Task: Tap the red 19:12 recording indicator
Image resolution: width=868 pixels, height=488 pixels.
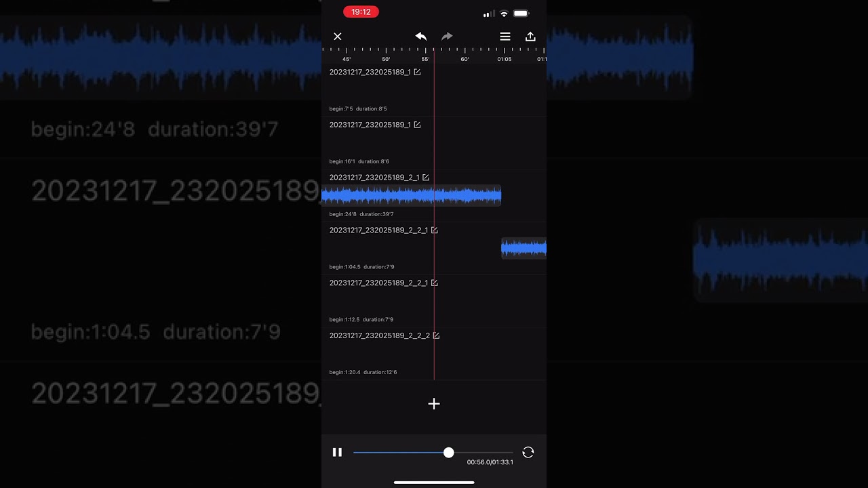Action: [x=361, y=12]
